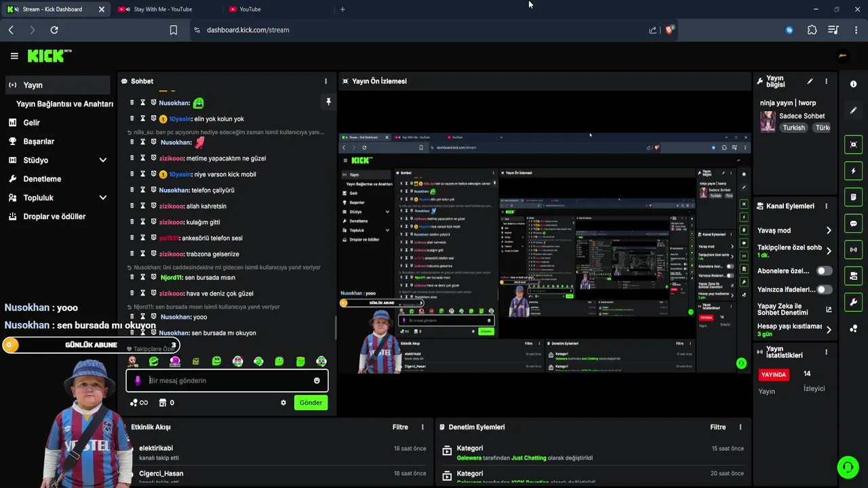Open Yayın Bağlantısı ve Anahtarı

pyautogui.click(x=64, y=104)
